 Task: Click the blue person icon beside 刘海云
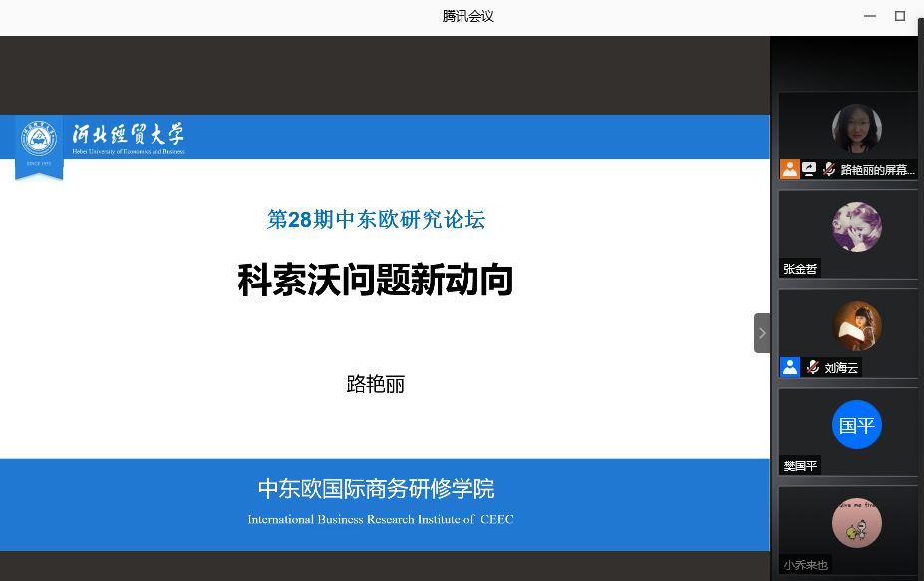click(x=790, y=366)
